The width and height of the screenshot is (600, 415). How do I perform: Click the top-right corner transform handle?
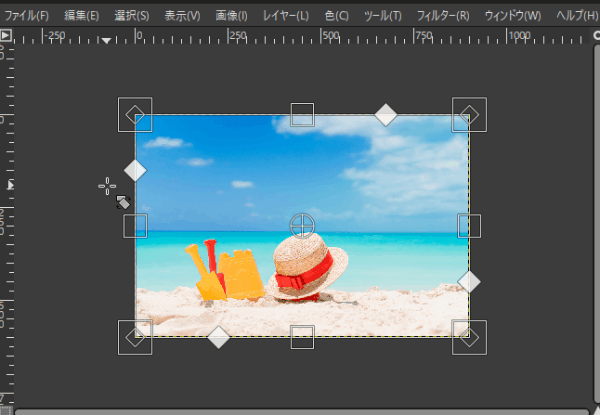coord(469,115)
